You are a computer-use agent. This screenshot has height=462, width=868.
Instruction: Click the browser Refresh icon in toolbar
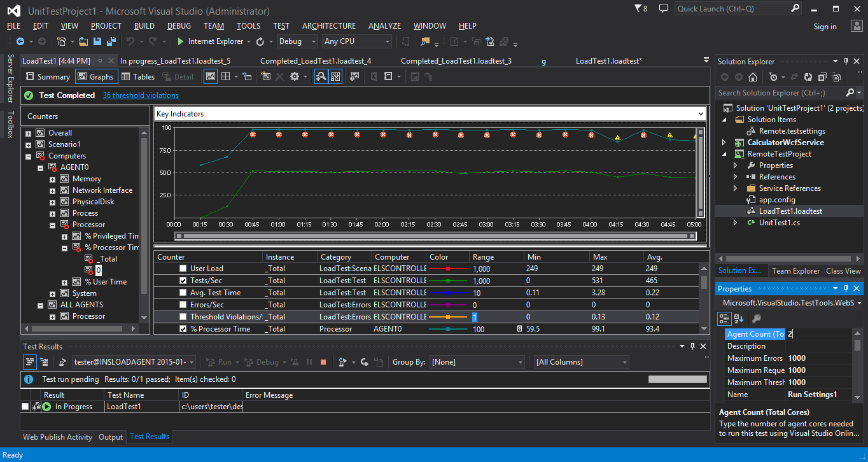pyautogui.click(x=260, y=41)
